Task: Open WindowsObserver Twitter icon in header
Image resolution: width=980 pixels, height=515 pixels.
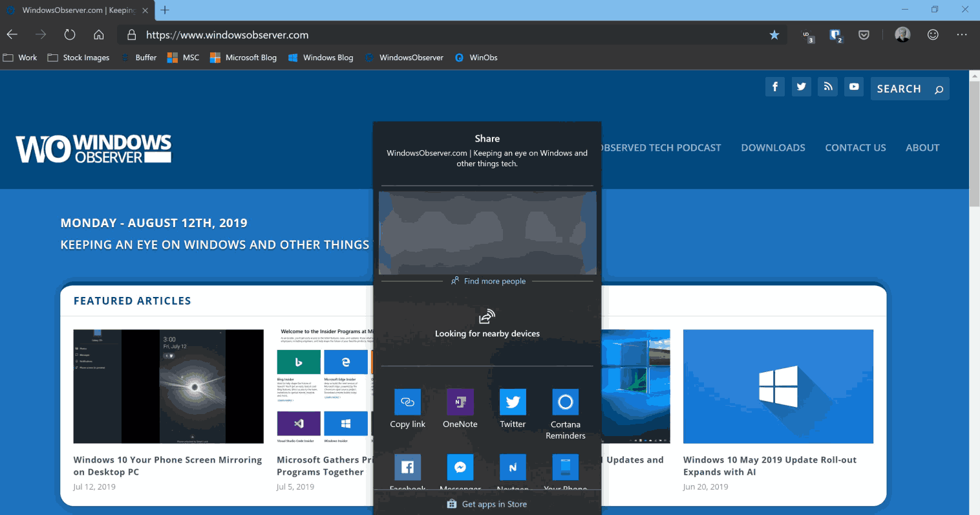Action: [802, 87]
